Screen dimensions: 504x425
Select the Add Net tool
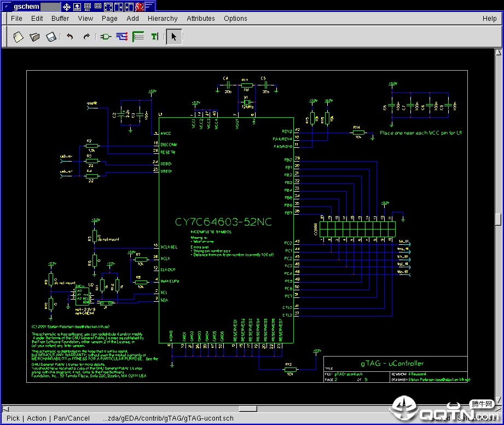pos(122,37)
